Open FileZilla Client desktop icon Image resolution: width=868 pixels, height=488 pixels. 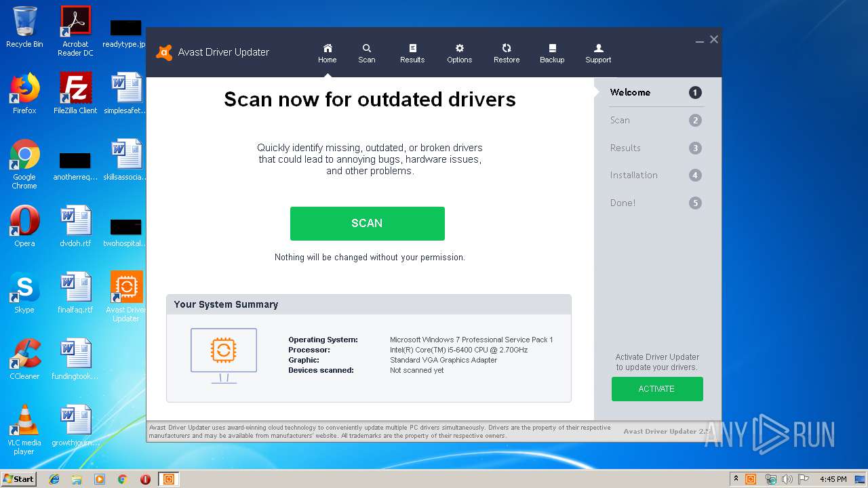pos(75,94)
